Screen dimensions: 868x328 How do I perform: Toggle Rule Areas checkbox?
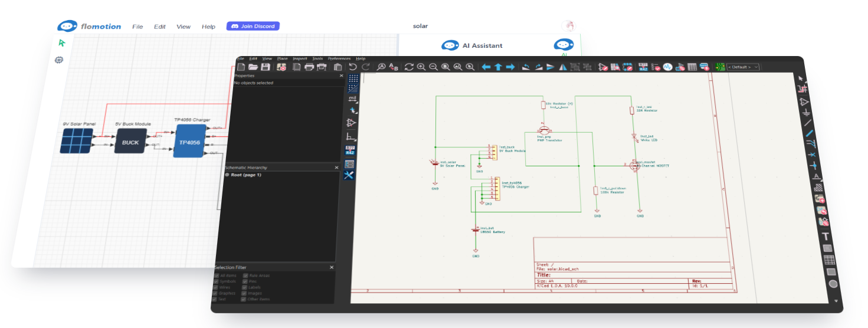pos(245,275)
